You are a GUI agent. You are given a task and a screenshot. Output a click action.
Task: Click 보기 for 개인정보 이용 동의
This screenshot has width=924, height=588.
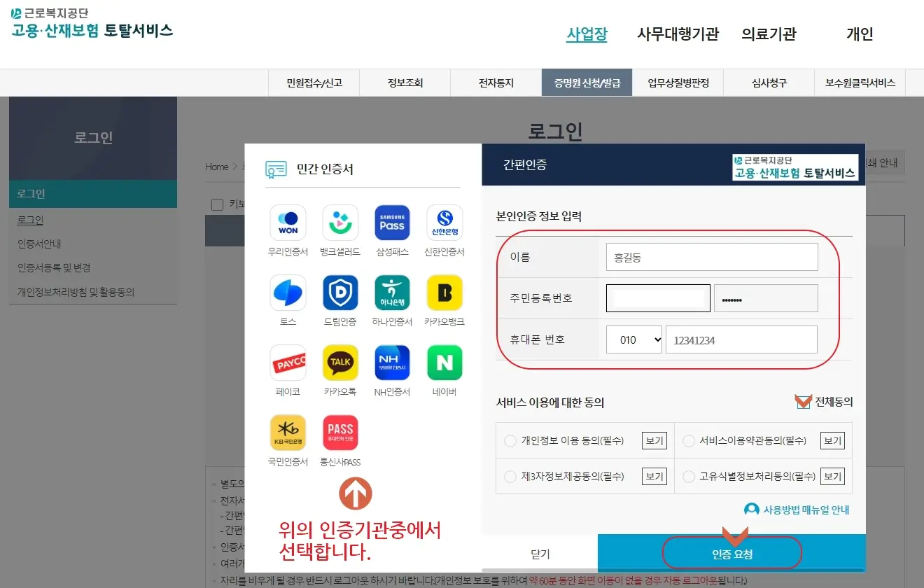click(x=654, y=441)
